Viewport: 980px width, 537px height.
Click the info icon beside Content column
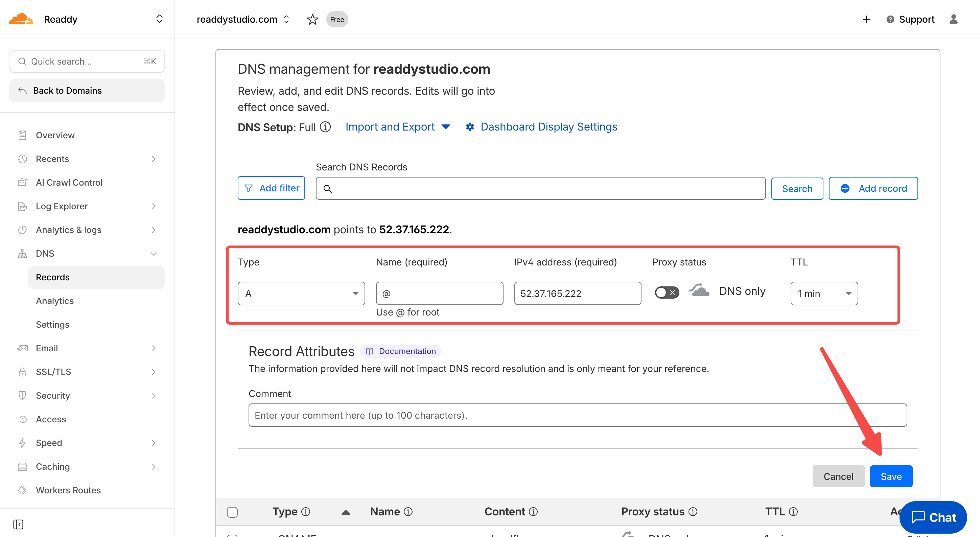(533, 512)
